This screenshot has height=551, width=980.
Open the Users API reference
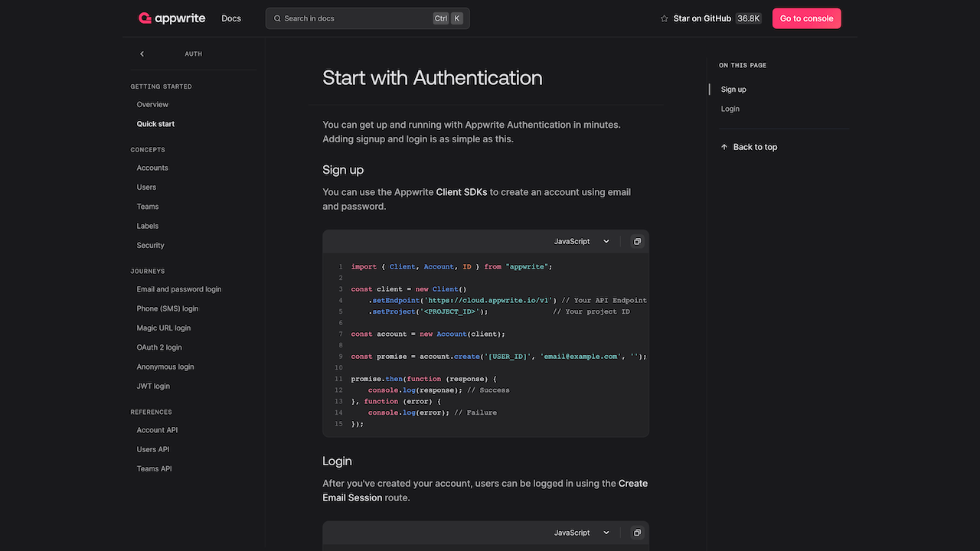153,450
